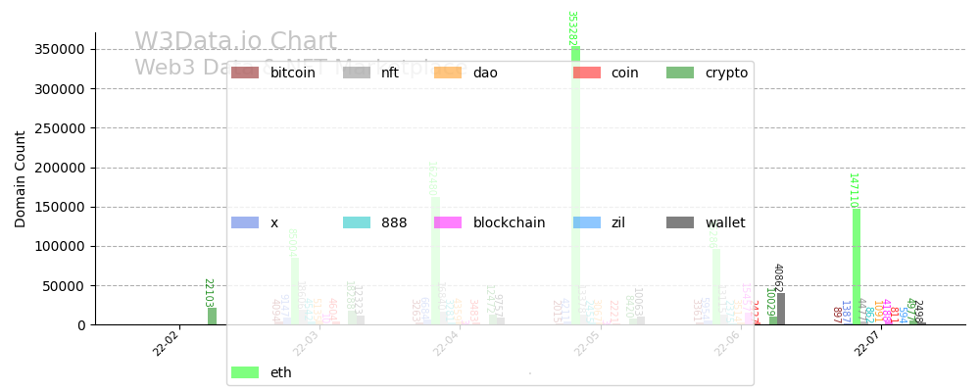Viewport: 980px width, 392px height.
Task: Select the wallet gray legend swatch
Action: [679, 222]
